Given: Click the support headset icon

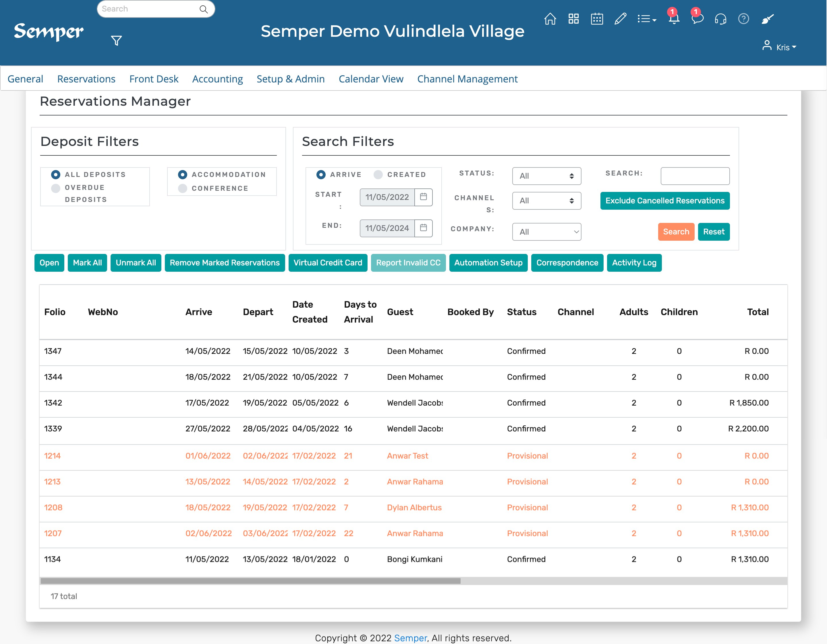Looking at the screenshot, I should click(x=720, y=20).
